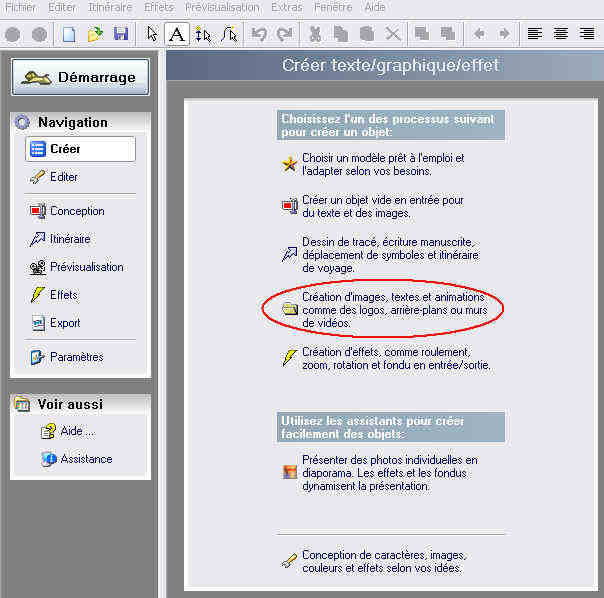Image resolution: width=604 pixels, height=598 pixels.
Task: Go to Editer in Navigation
Action: tap(54, 177)
